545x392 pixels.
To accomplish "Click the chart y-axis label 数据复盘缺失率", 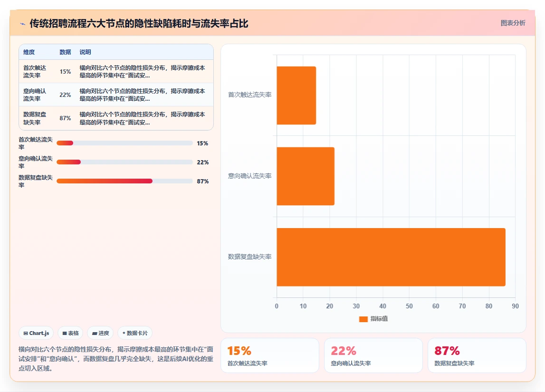I will click(249, 257).
